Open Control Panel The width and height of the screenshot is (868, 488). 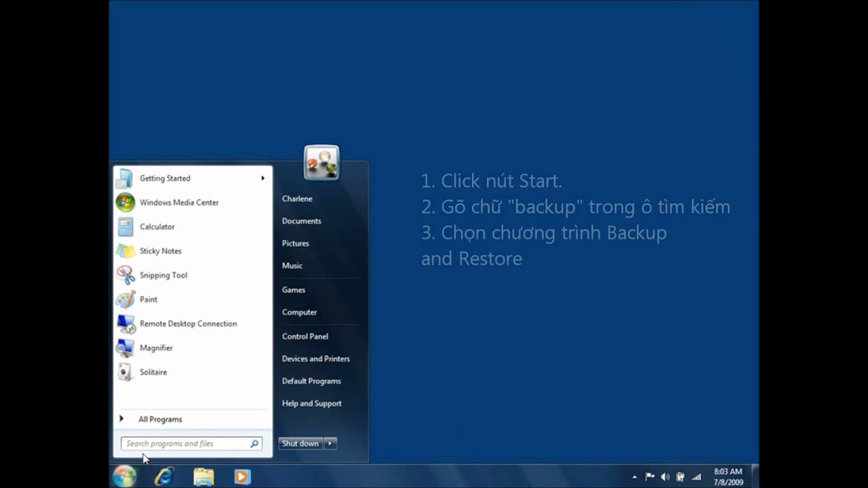tap(305, 336)
